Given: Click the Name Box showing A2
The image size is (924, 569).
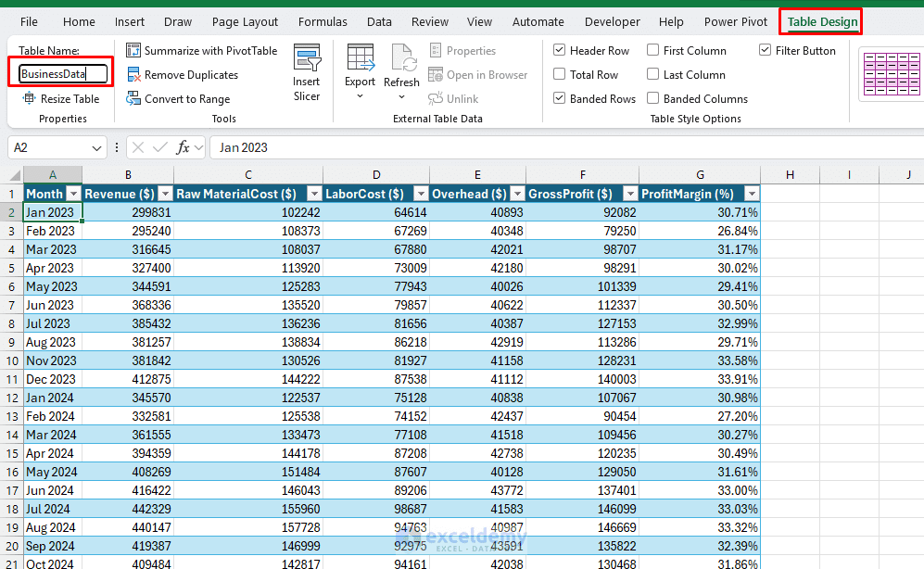Looking at the screenshot, I should coord(50,147).
